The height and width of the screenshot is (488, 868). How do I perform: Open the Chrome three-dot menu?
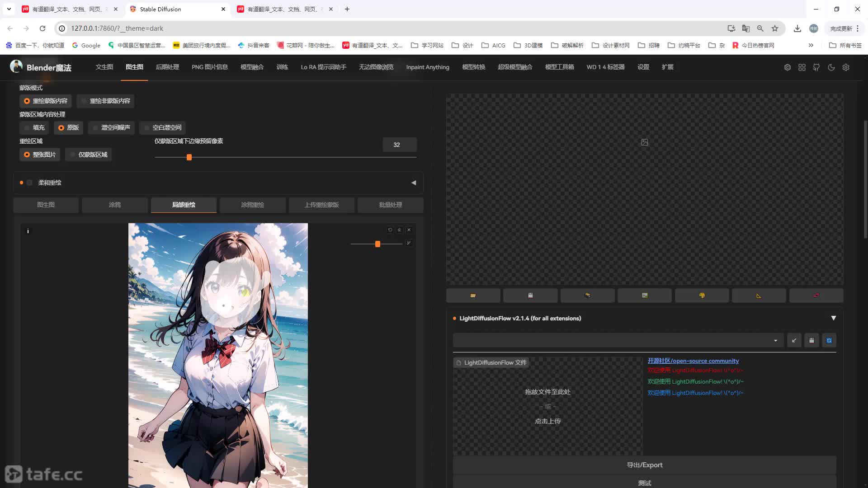[858, 28]
